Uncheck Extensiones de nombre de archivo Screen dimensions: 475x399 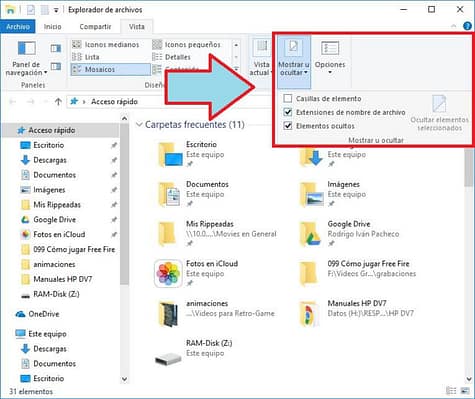point(288,112)
